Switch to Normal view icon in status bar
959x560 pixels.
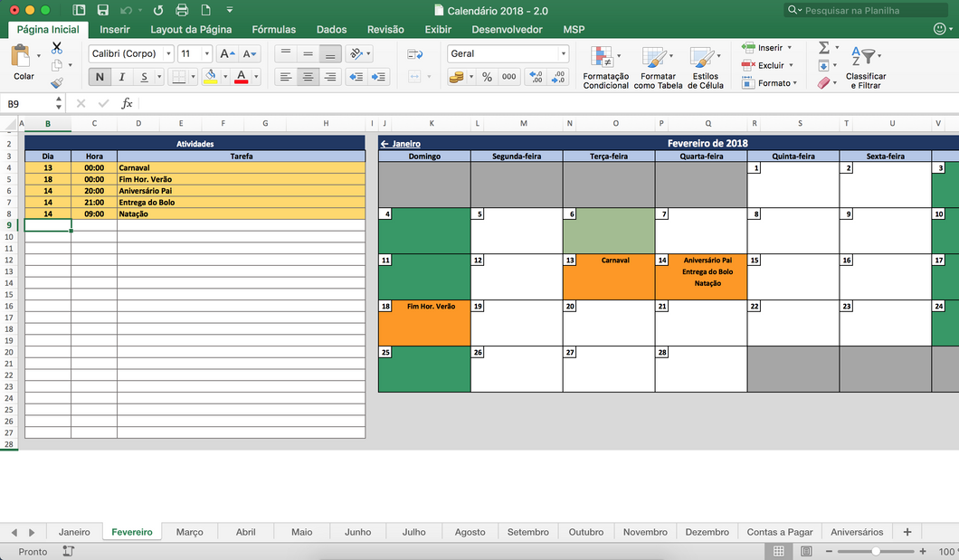[779, 551]
